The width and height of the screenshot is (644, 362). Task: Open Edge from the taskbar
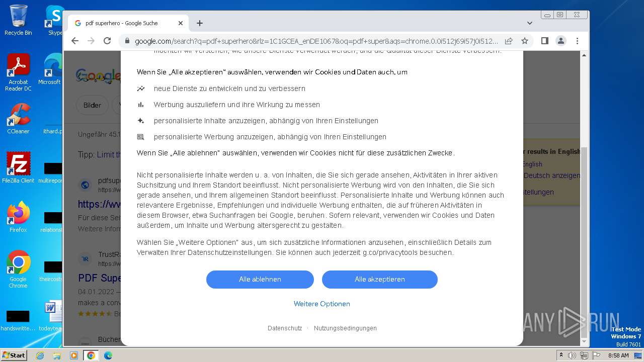(x=108, y=355)
